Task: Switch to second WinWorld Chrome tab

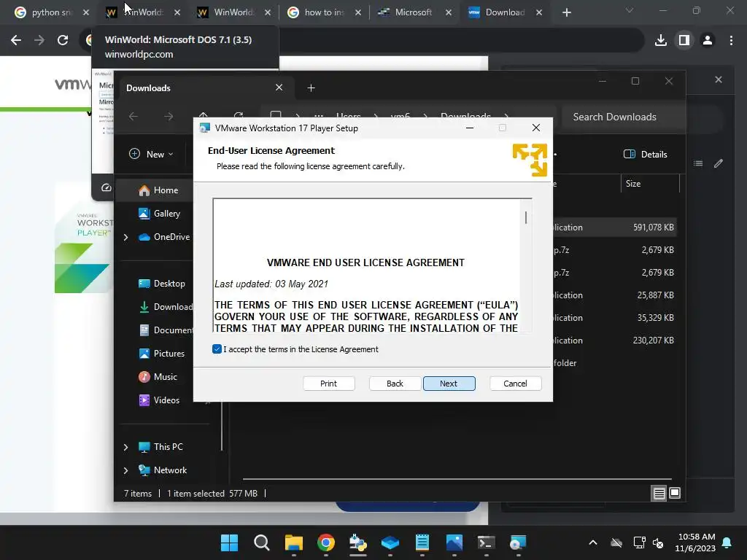Action: pos(233,12)
